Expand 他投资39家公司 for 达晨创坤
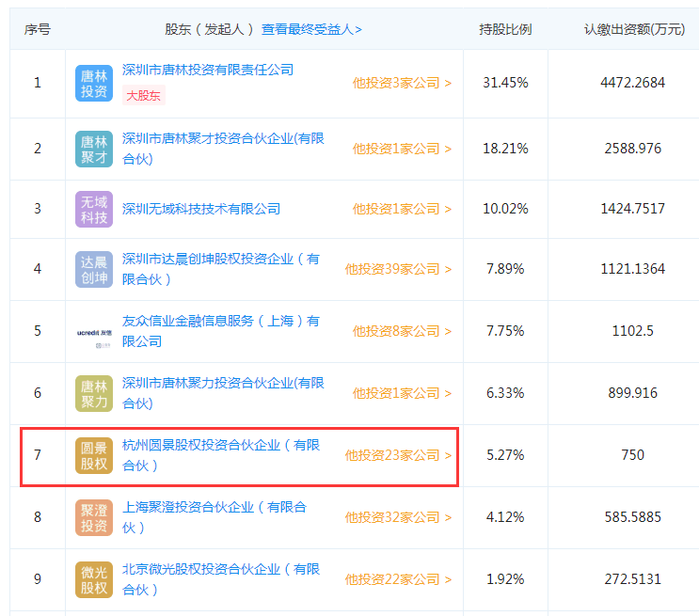 (397, 269)
